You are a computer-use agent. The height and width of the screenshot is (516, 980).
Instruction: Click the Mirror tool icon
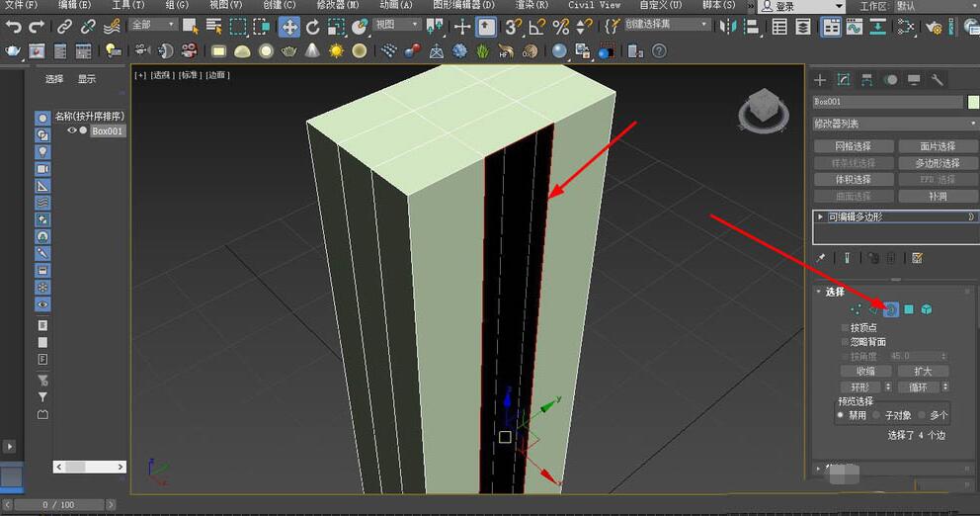point(727,27)
